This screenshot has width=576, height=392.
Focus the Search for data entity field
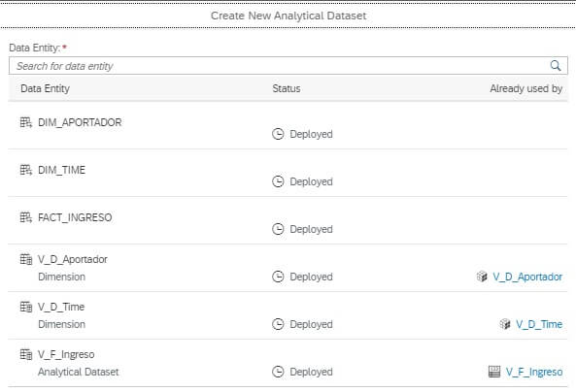pos(288,66)
